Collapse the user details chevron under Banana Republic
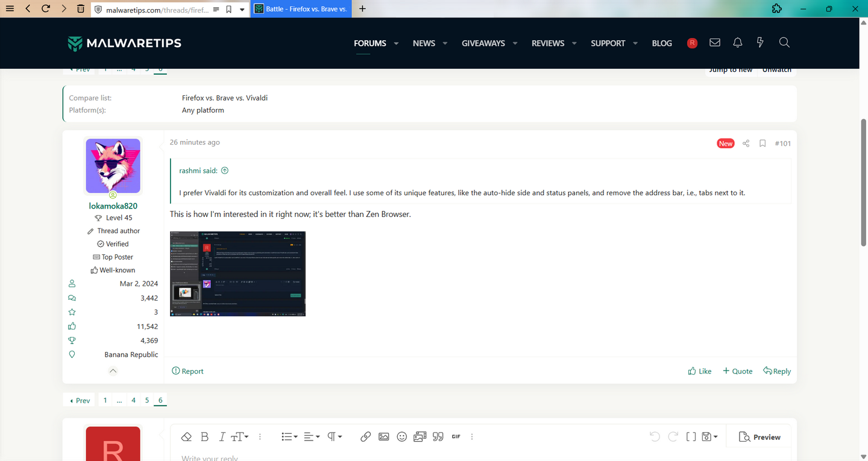This screenshot has width=868, height=461. [113, 371]
